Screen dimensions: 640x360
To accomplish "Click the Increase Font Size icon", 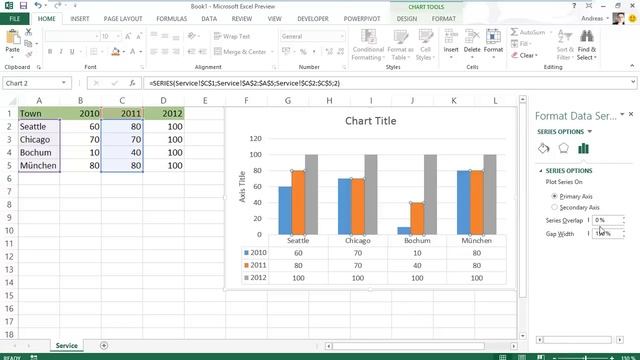I will (128, 36).
